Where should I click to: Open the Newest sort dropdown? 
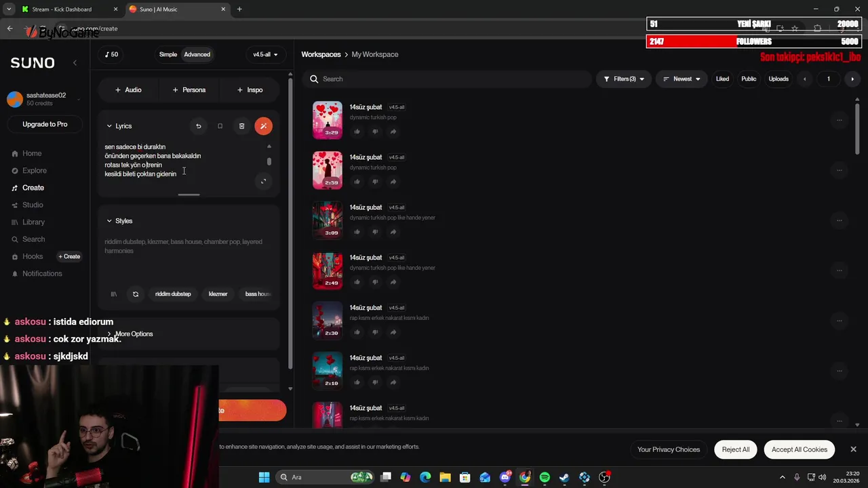click(682, 79)
